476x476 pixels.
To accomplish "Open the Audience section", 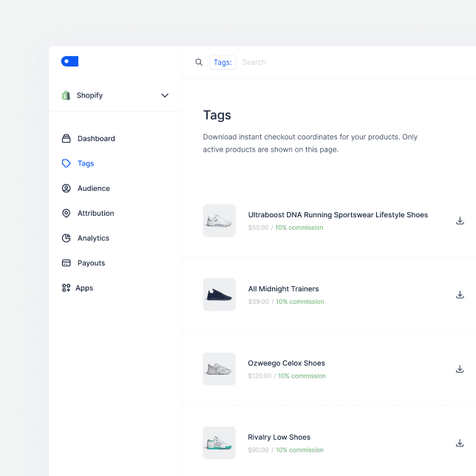I will coord(93,188).
